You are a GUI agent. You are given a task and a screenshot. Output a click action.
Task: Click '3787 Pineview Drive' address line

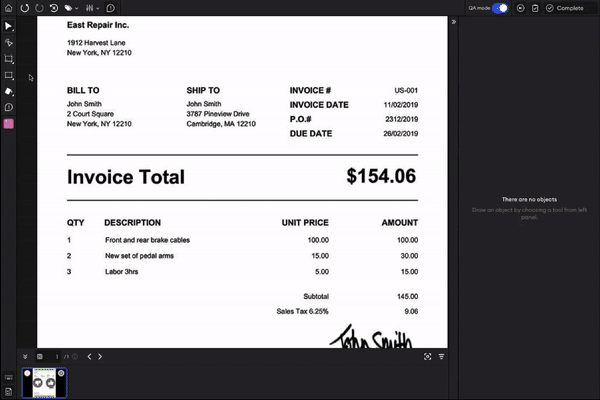(x=218, y=114)
